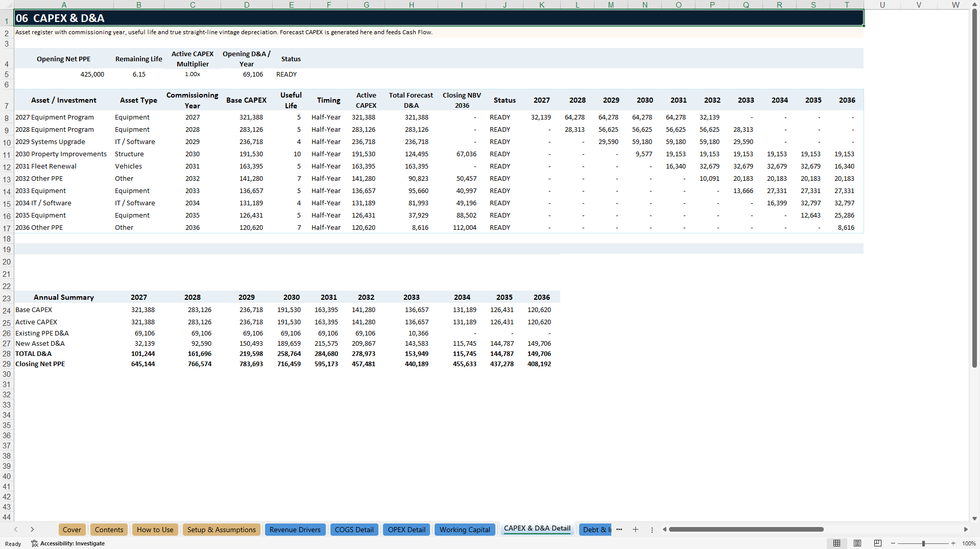The image size is (980, 549).
Task: Select the CAPEX & D&A Detail tab
Action: point(537,529)
